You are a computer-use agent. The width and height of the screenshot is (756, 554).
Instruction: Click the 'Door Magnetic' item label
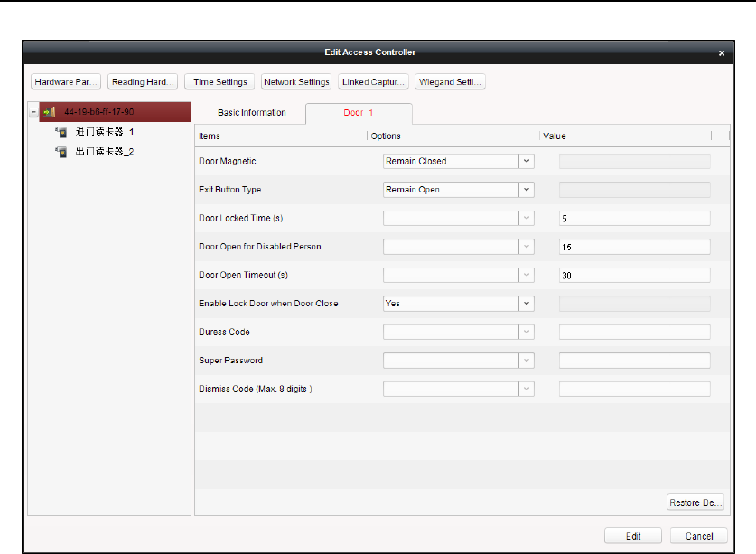pyautogui.click(x=228, y=161)
